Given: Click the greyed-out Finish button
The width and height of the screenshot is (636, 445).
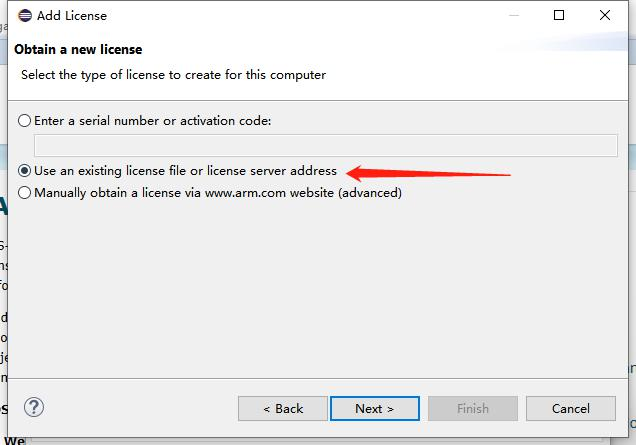Looking at the screenshot, I should coord(473,408).
